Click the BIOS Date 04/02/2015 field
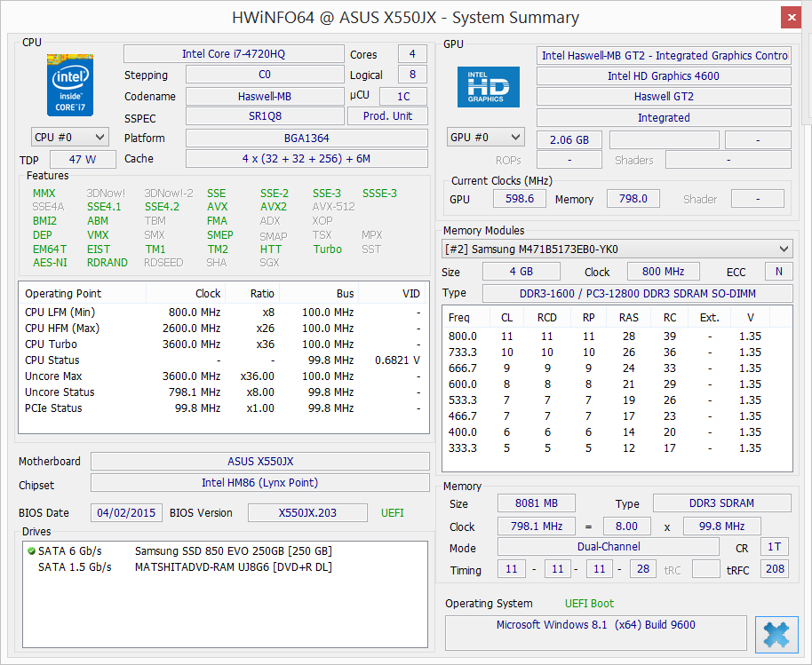The width and height of the screenshot is (812, 665). pyautogui.click(x=126, y=513)
